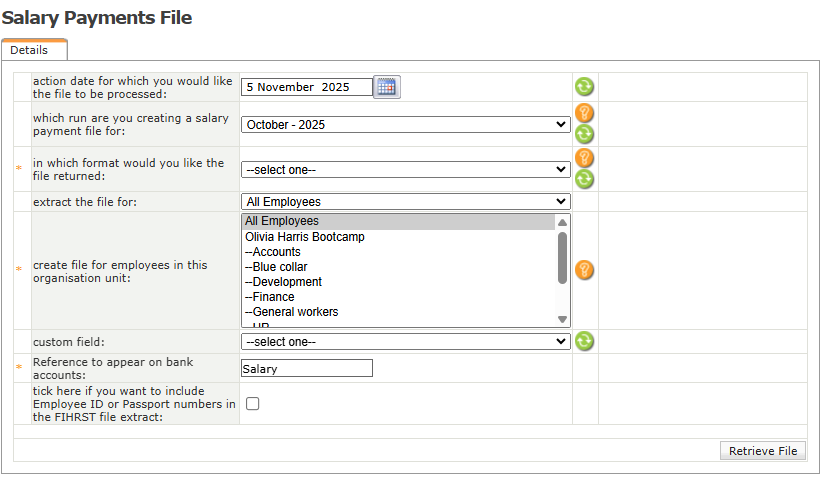Click orange hint bulb for file format
Screen dimensions: 831x481
584,158
